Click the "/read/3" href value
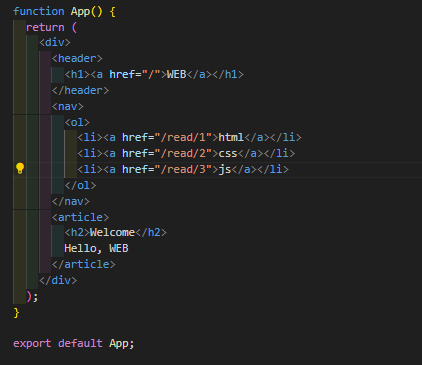Screen dimensions: 422x365 point(186,169)
